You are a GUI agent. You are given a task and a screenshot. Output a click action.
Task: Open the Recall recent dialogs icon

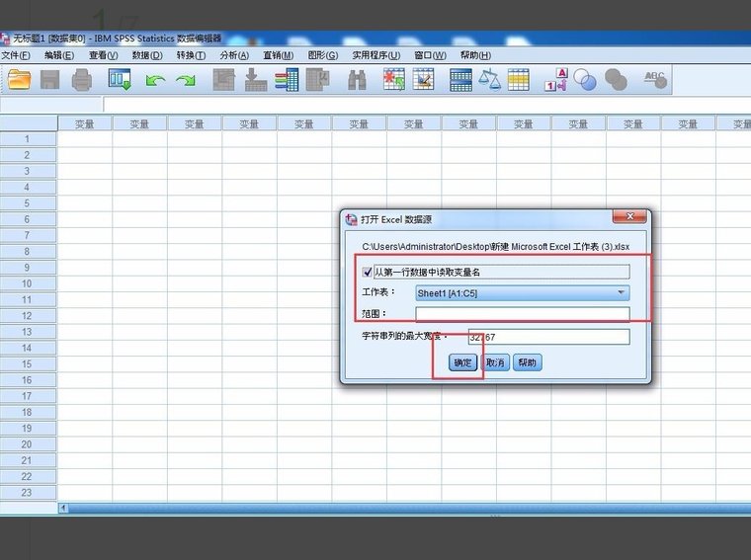[120, 79]
